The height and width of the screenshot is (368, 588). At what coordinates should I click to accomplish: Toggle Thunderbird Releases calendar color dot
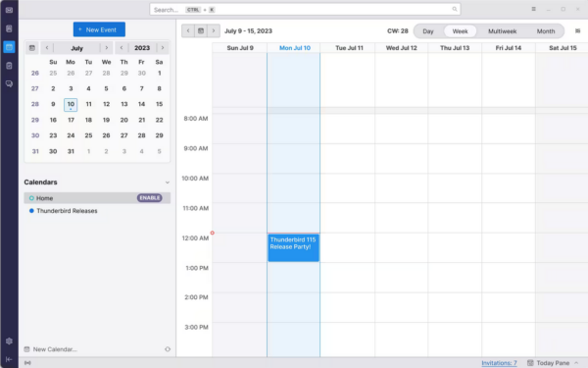(x=31, y=211)
